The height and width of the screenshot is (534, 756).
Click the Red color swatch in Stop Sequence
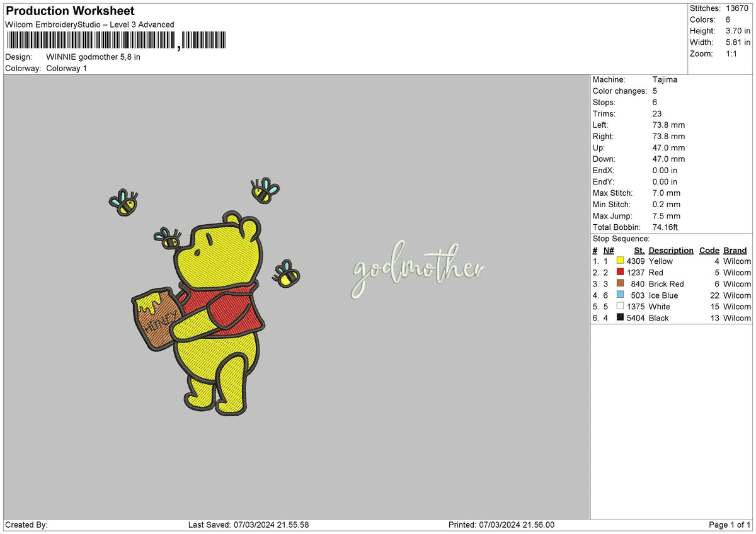coord(620,272)
